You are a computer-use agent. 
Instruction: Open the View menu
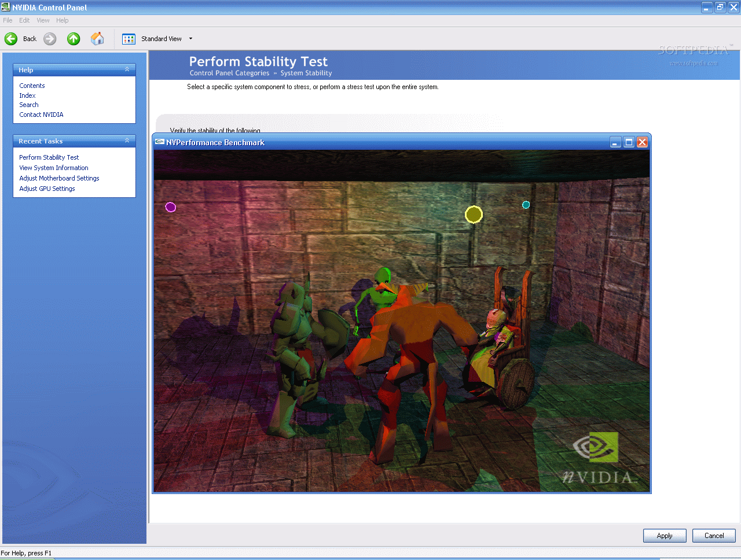tap(43, 20)
